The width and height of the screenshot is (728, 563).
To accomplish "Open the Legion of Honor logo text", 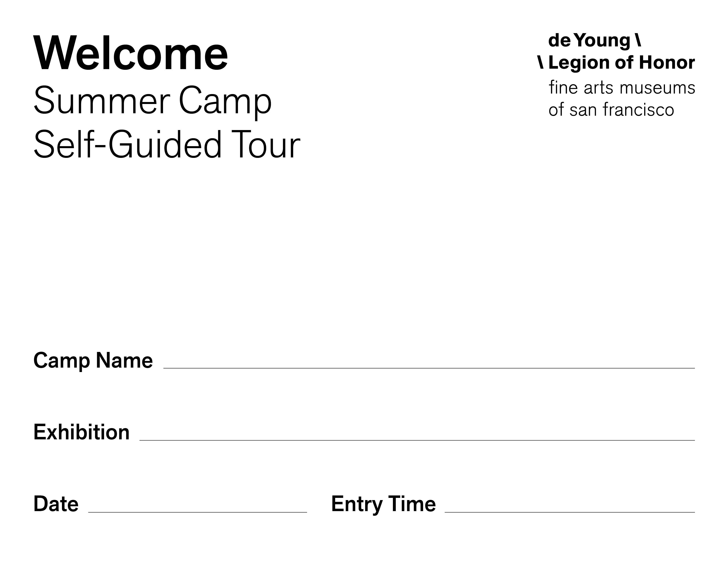I will click(x=622, y=62).
